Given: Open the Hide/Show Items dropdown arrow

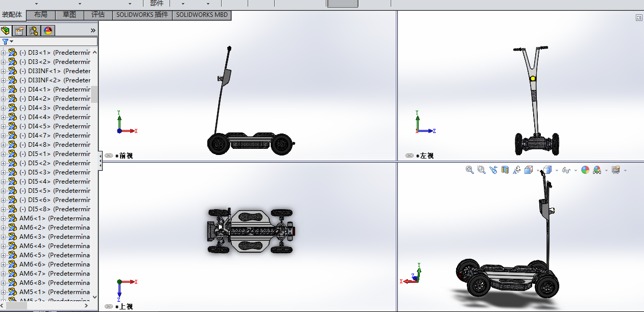Looking at the screenshot, I should pos(575,170).
